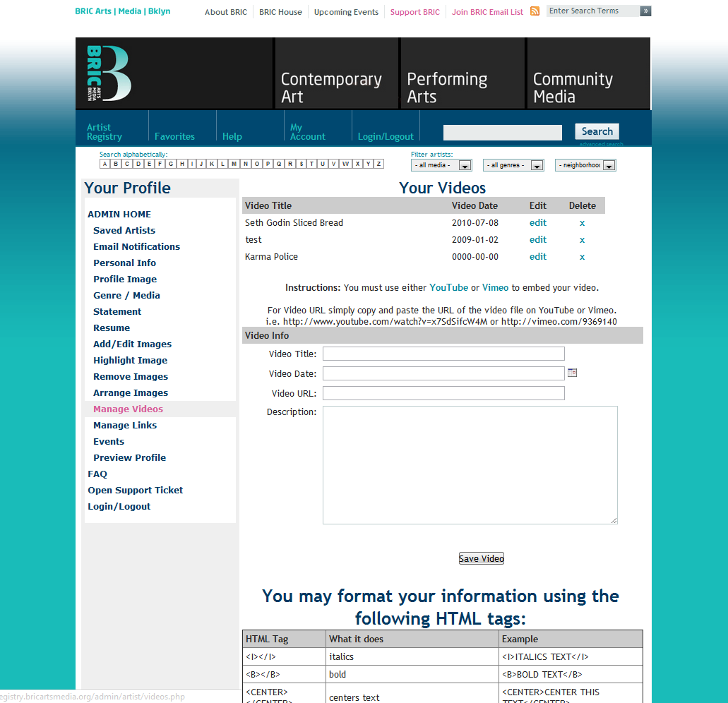Edit the Seth Godin Sliced Bread video

[538, 223]
